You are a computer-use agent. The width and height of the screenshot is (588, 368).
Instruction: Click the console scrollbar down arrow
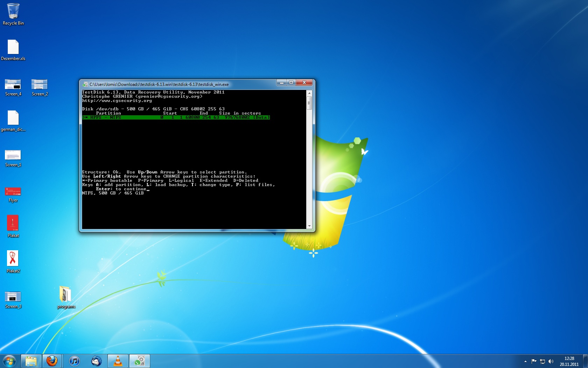point(309,226)
